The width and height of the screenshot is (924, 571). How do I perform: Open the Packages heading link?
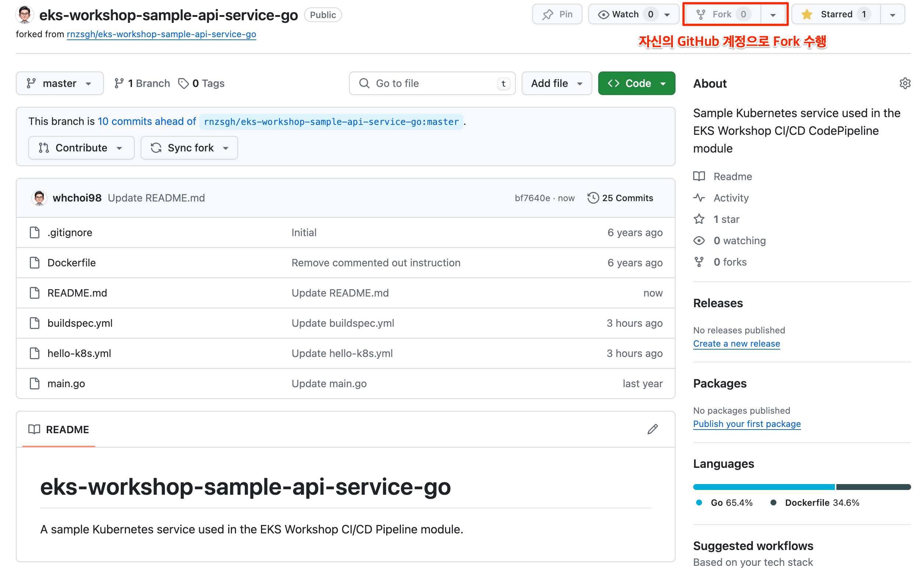(720, 384)
